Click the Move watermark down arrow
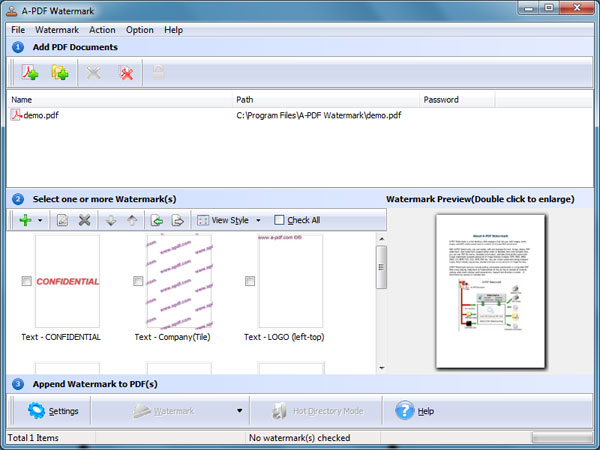600x450 pixels. tap(111, 220)
